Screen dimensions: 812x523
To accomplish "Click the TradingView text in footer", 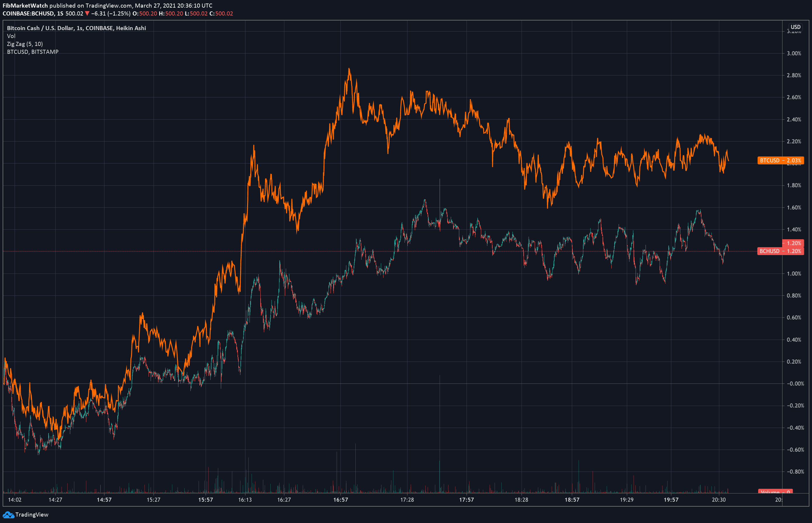I will [32, 515].
